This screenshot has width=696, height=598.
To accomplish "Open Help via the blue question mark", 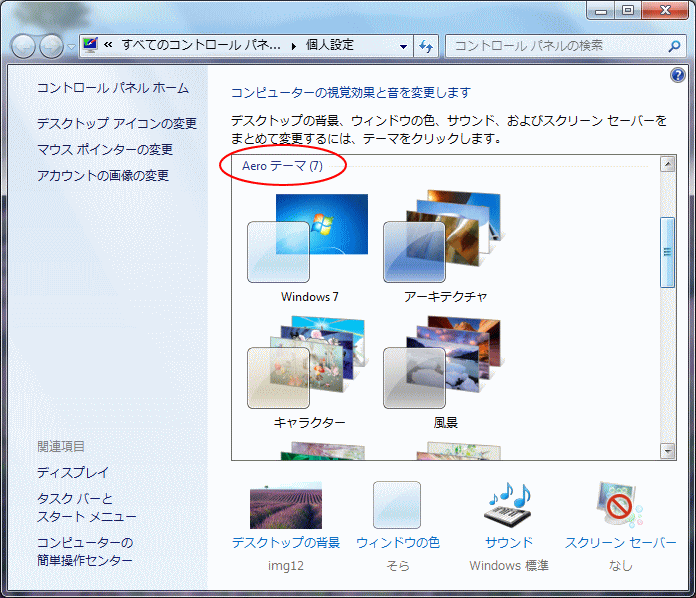I will pos(678,75).
